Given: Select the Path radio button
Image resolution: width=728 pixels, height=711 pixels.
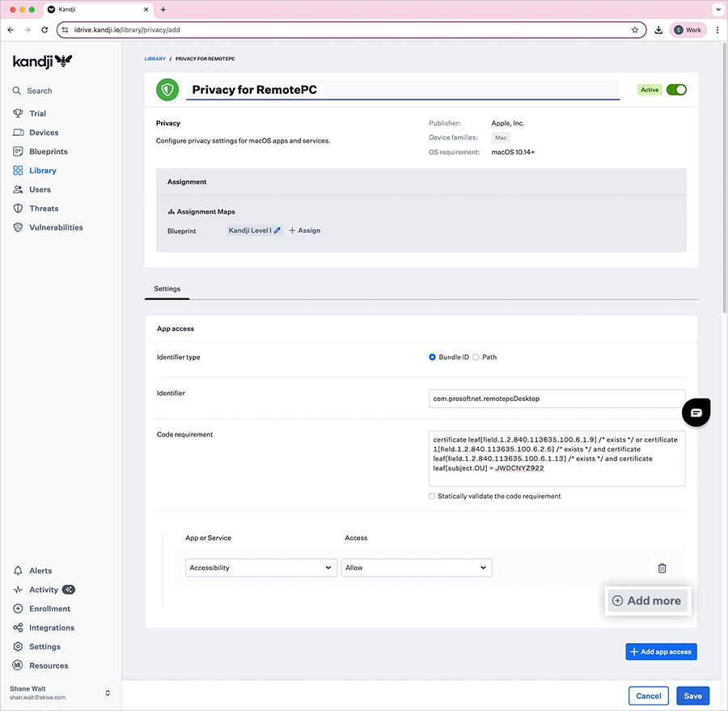Looking at the screenshot, I should (x=476, y=357).
